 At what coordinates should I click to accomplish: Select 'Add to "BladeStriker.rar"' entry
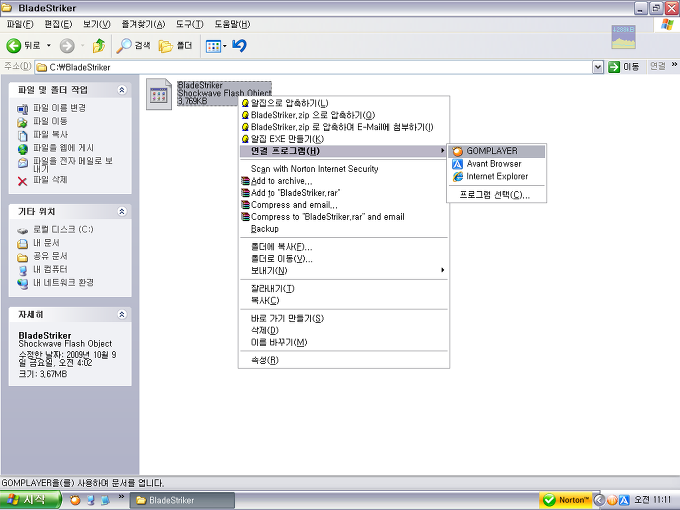[343, 193]
